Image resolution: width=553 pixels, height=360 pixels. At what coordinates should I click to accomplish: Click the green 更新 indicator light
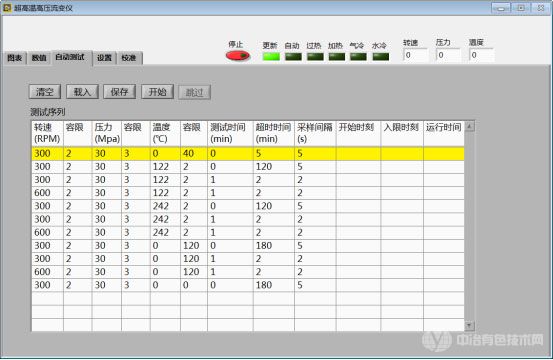[x=271, y=56]
